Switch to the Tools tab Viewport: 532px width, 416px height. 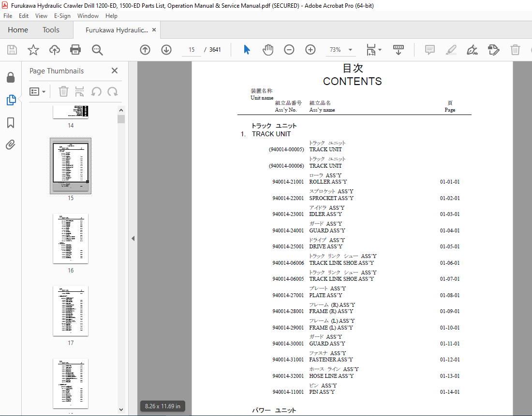point(51,30)
